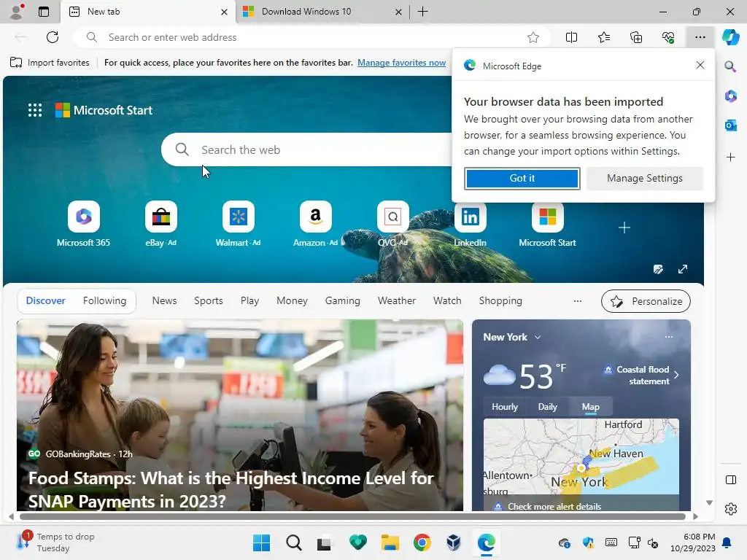Select the Daily weather tab
The height and width of the screenshot is (560, 747).
point(547,407)
